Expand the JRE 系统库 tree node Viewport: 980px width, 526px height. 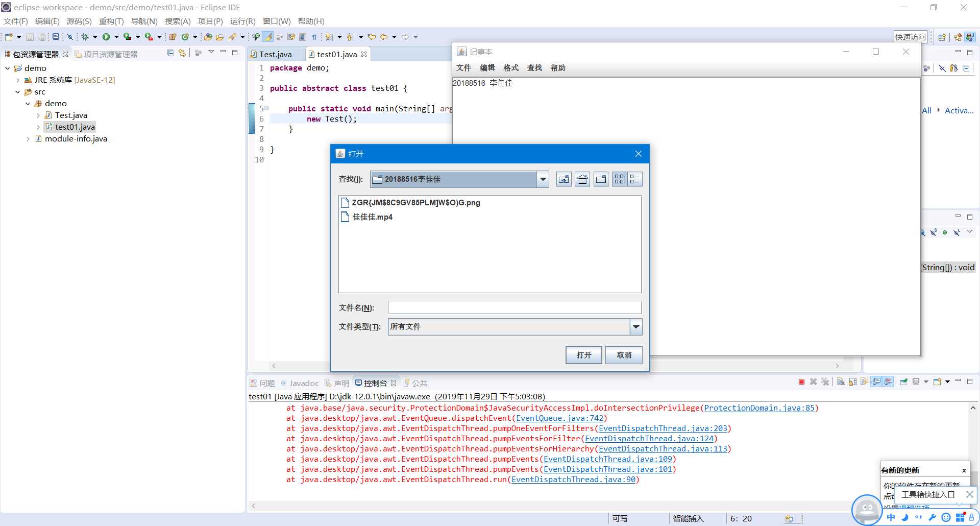[18, 80]
